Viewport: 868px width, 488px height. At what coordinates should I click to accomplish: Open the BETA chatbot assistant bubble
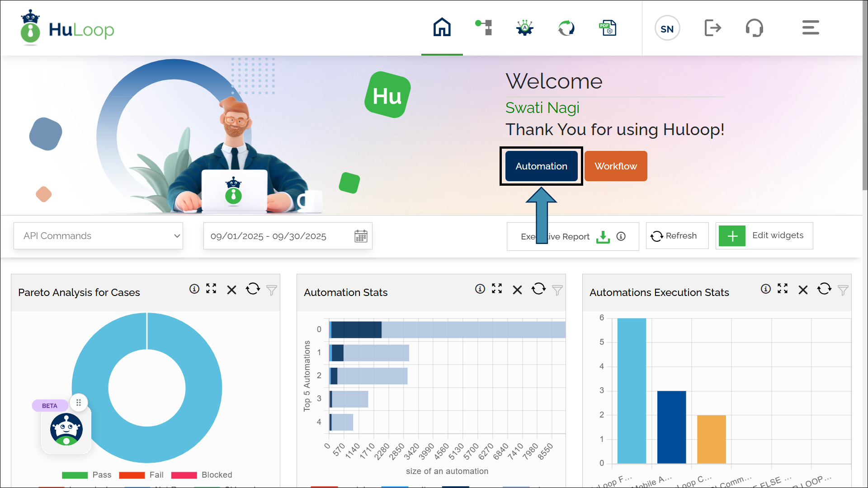click(66, 429)
